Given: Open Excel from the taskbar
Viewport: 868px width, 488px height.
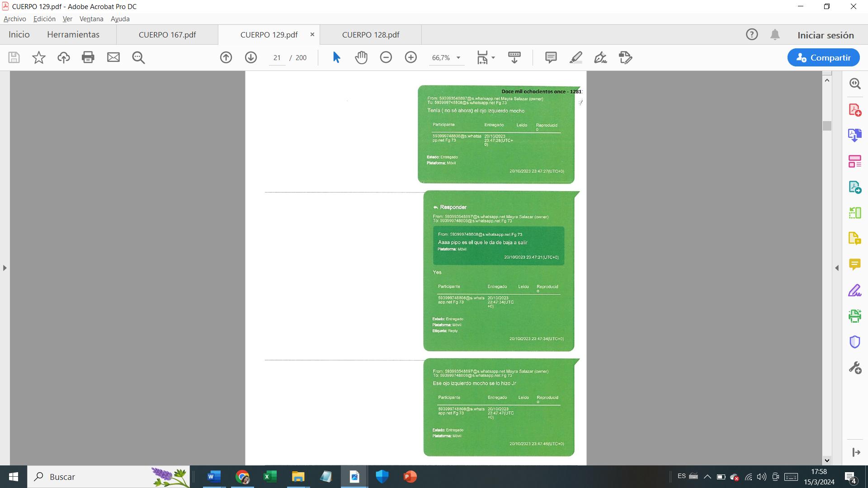Looking at the screenshot, I should [270, 477].
